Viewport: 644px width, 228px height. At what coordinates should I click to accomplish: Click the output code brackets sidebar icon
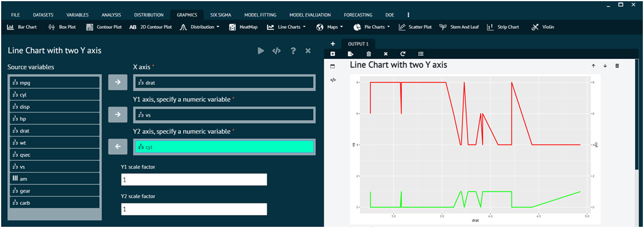pyautogui.click(x=333, y=80)
